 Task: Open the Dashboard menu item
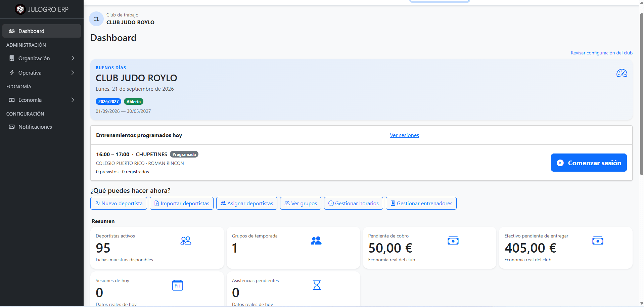click(x=42, y=31)
